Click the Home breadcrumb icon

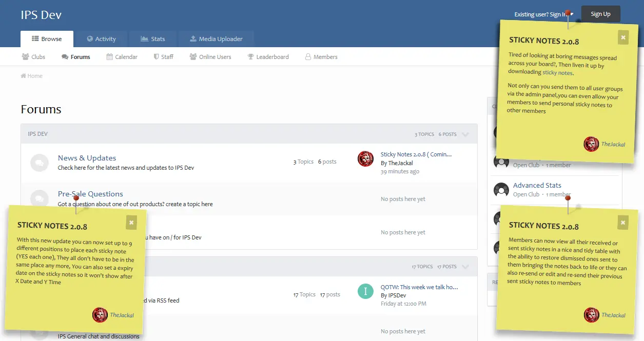pyautogui.click(x=23, y=76)
